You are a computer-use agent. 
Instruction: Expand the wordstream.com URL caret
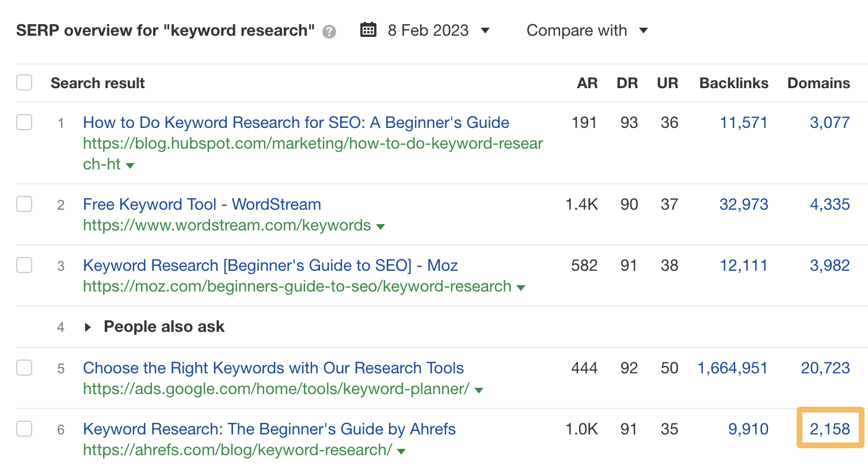(380, 226)
